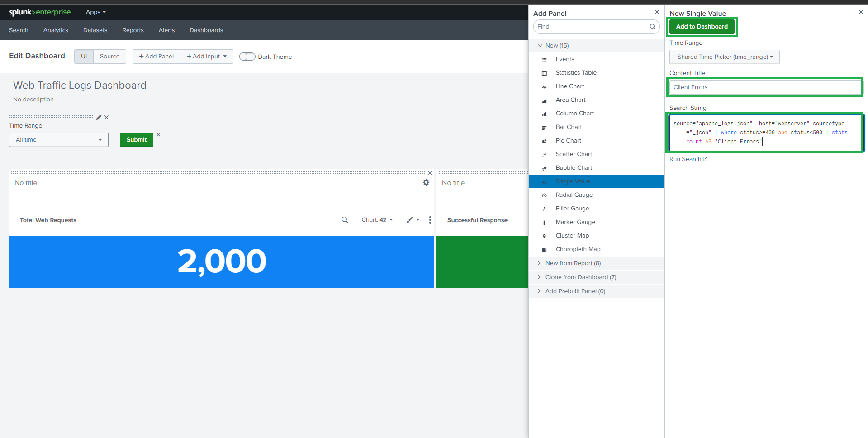
Task: Click the Splunk Enterprise logo
Action: [x=40, y=12]
